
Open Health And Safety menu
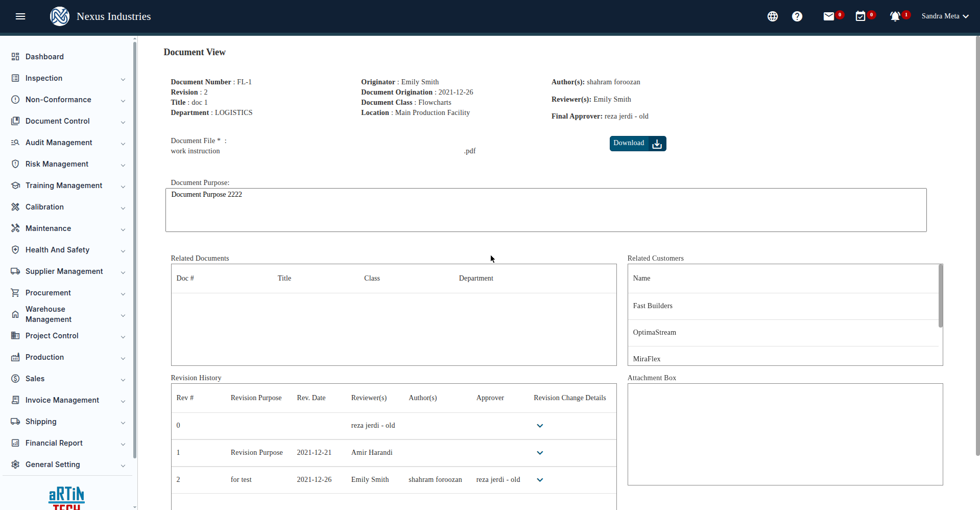coord(68,250)
